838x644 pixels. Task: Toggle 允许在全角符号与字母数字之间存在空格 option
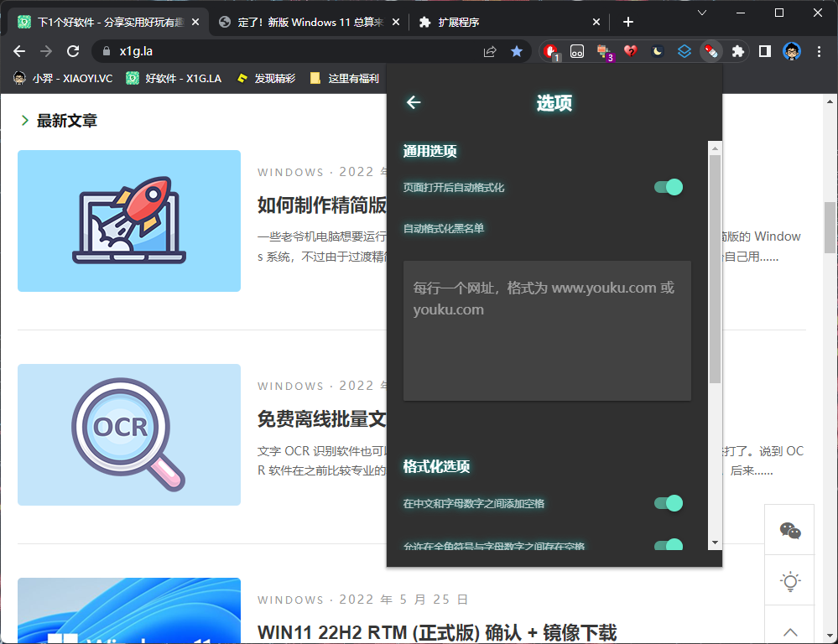coord(667,546)
